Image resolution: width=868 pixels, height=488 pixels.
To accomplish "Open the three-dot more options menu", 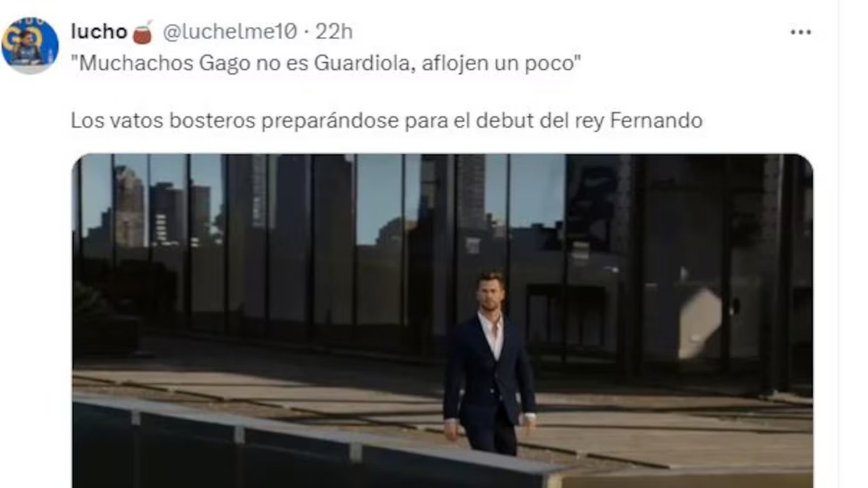I will [800, 33].
